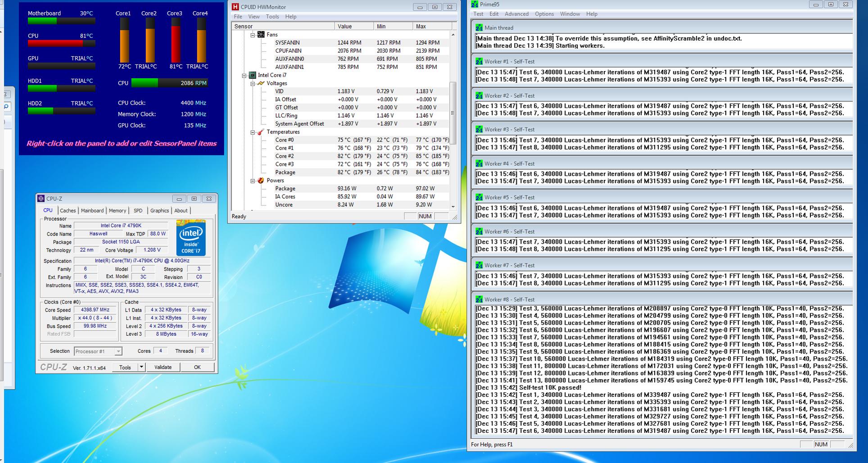This screenshot has height=463, width=868.
Task: Click the CPU-Z title bar chip icon
Action: pyautogui.click(x=41, y=199)
